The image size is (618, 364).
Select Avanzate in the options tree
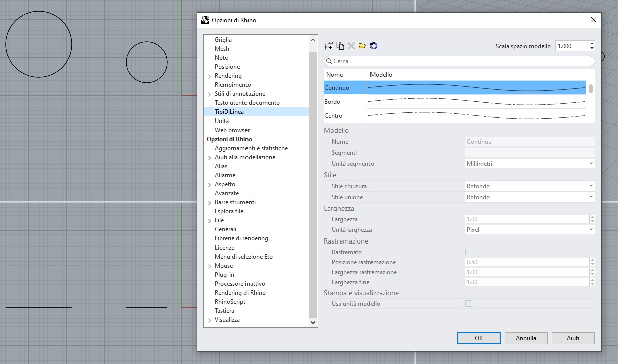click(x=227, y=193)
